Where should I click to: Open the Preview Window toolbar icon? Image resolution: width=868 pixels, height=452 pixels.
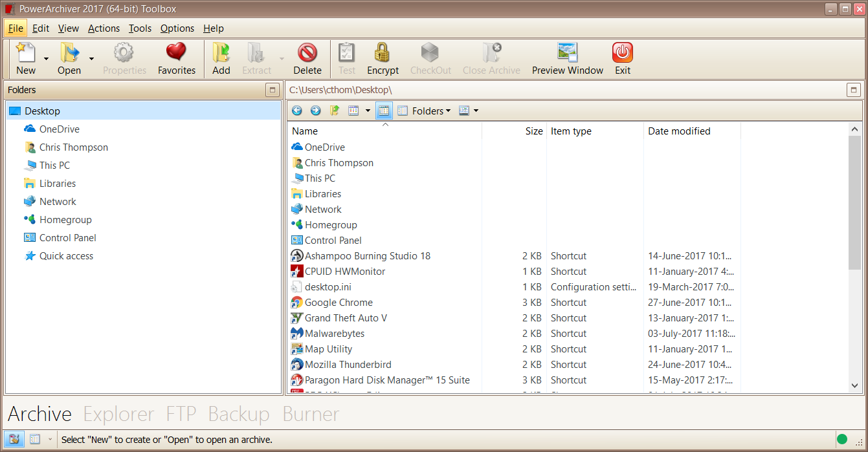(x=568, y=52)
